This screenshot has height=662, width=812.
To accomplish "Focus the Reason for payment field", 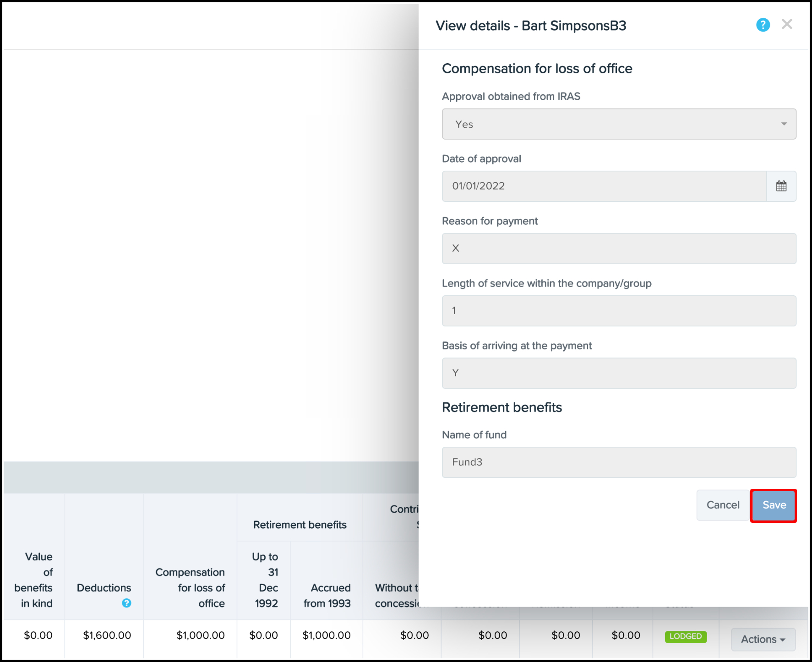I will click(x=619, y=249).
